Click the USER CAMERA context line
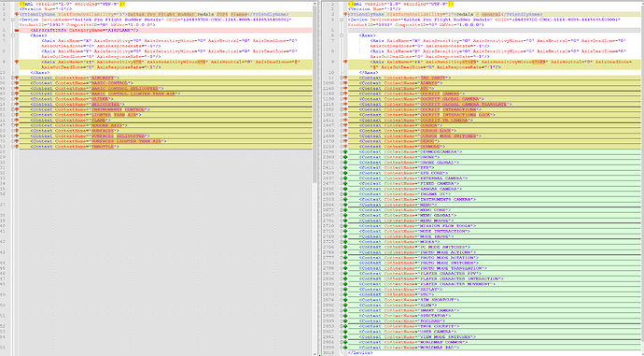 495,332
